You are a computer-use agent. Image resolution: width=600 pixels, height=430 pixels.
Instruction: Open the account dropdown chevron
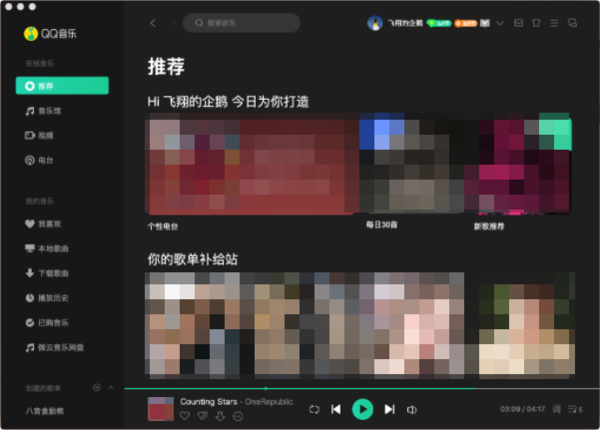coord(500,23)
